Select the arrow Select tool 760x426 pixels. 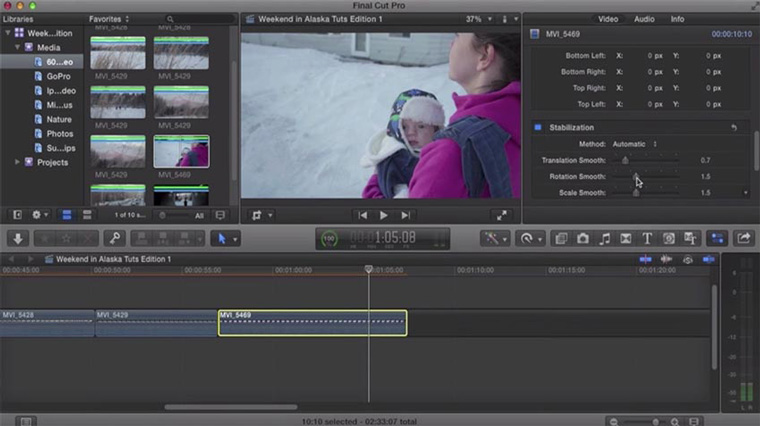pos(222,238)
